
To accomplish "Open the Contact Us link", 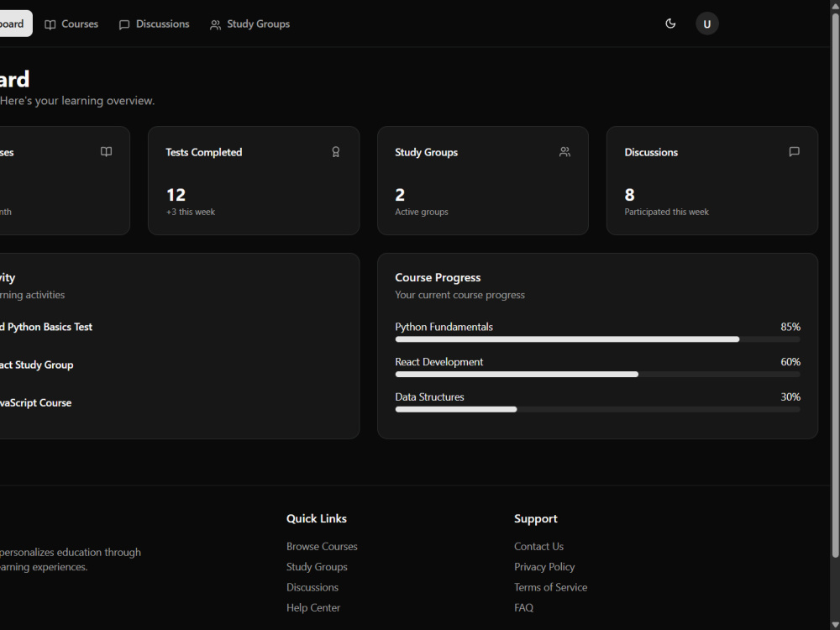I will click(538, 547).
